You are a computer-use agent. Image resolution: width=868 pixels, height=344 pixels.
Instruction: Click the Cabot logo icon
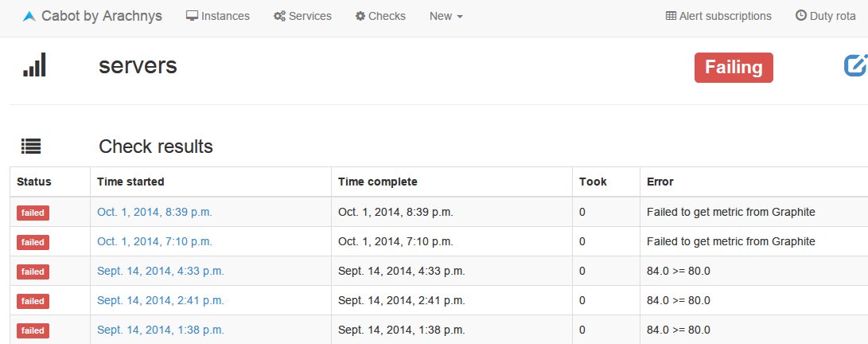click(x=29, y=16)
